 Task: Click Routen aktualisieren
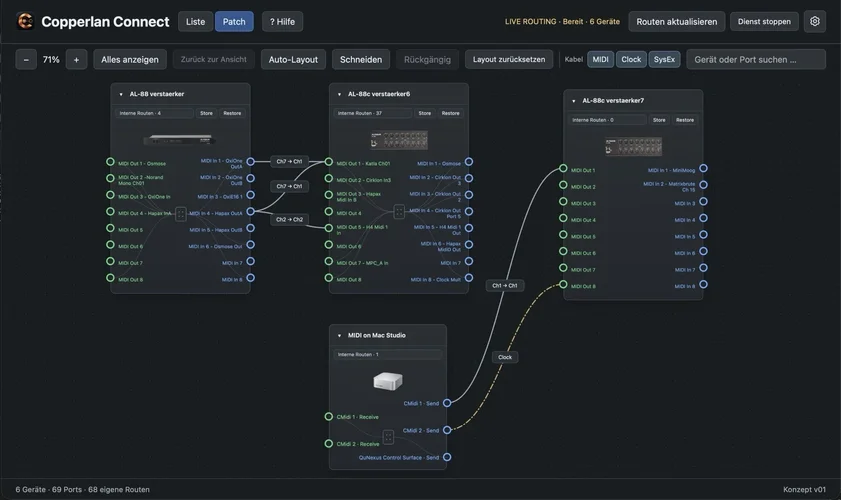tap(676, 21)
